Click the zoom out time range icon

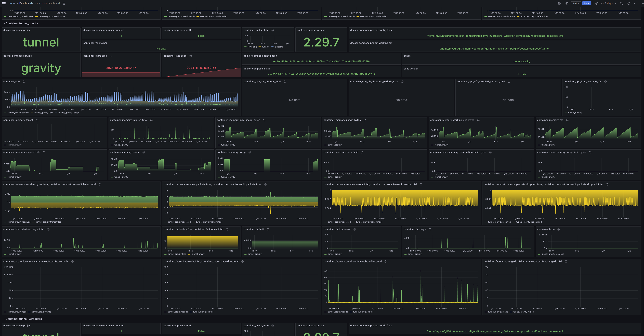point(621,4)
